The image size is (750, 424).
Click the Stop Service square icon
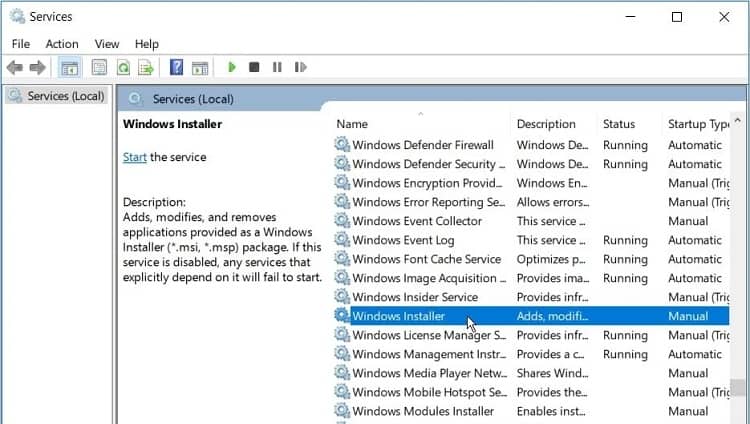point(254,67)
